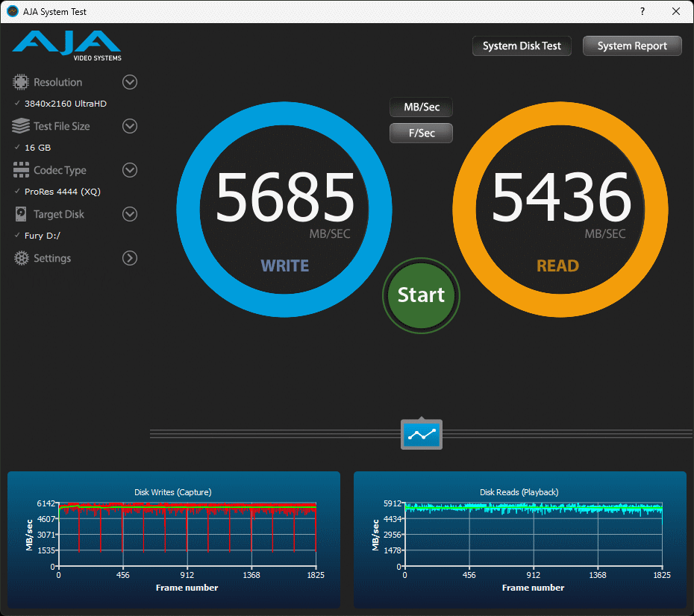Click the help question mark button
694x616 pixels.
(x=643, y=11)
